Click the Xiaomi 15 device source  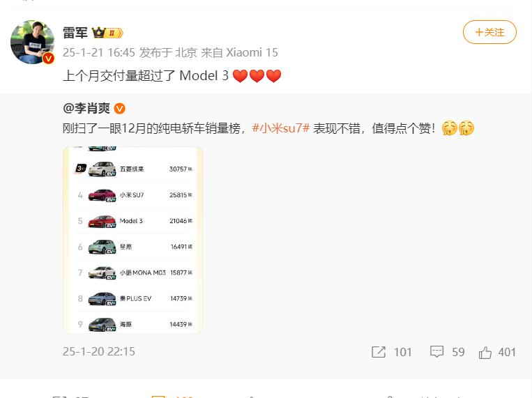pos(252,52)
